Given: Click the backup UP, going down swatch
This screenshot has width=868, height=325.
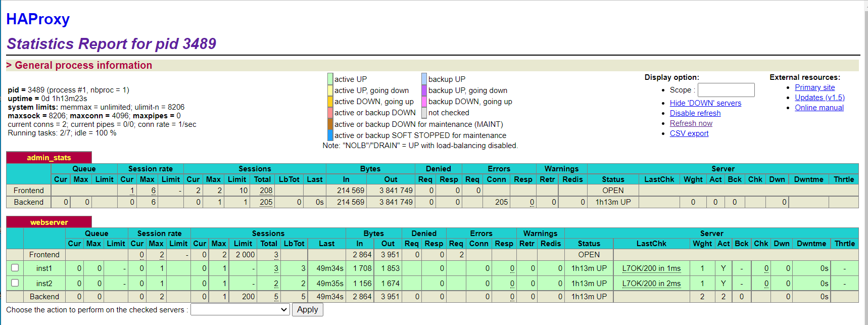Looking at the screenshot, I should click(424, 90).
